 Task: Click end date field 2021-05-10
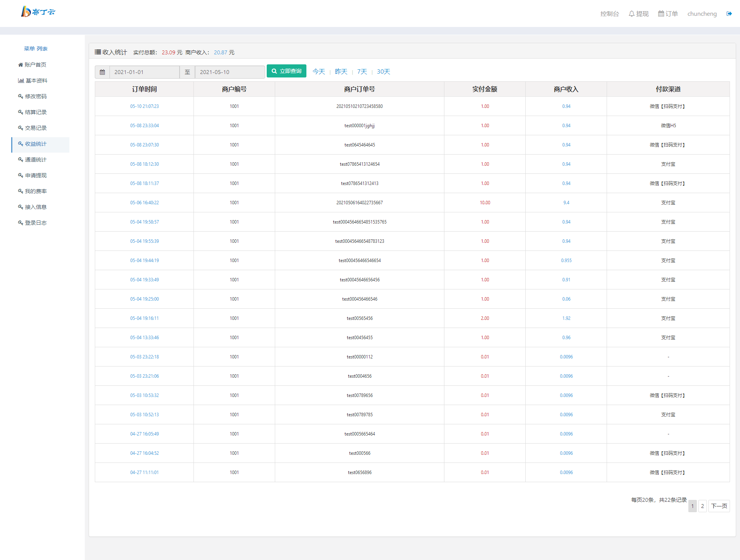(x=230, y=72)
